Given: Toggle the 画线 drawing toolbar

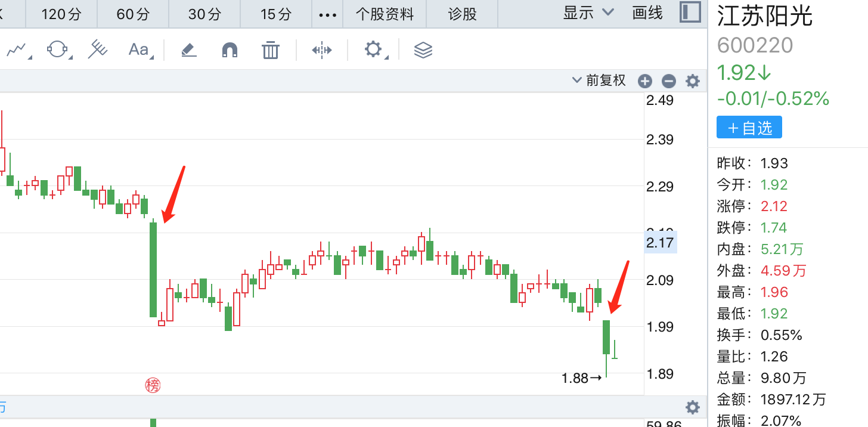Looking at the screenshot, I should click(x=647, y=13).
